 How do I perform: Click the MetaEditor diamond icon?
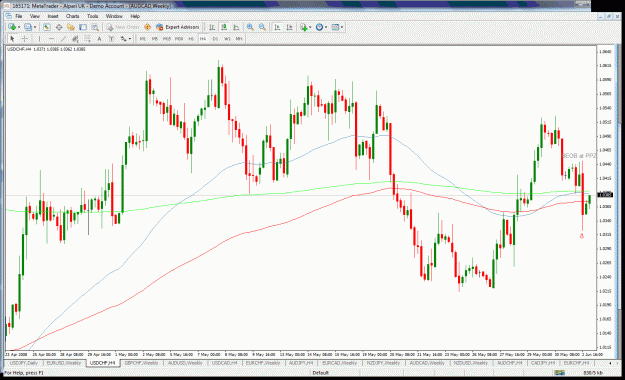coord(147,27)
